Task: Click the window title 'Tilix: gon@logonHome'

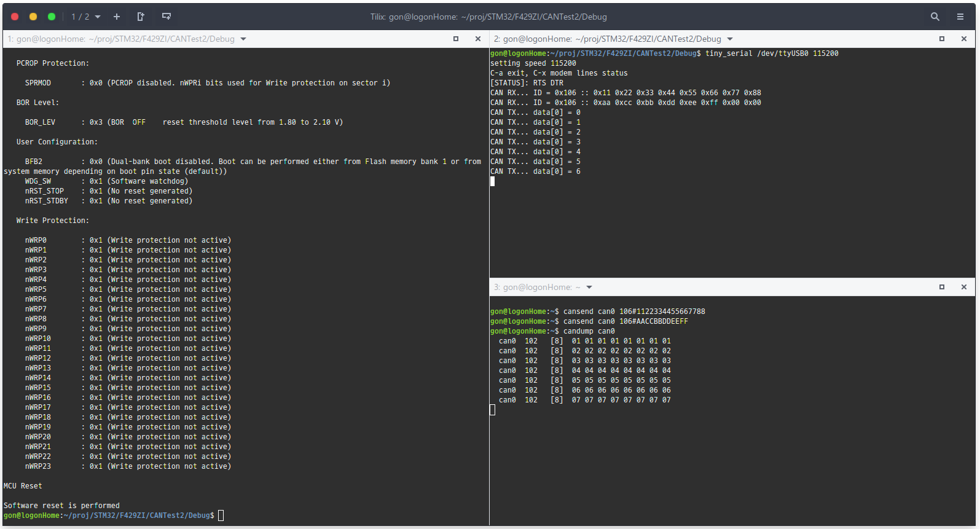Action: click(x=488, y=17)
